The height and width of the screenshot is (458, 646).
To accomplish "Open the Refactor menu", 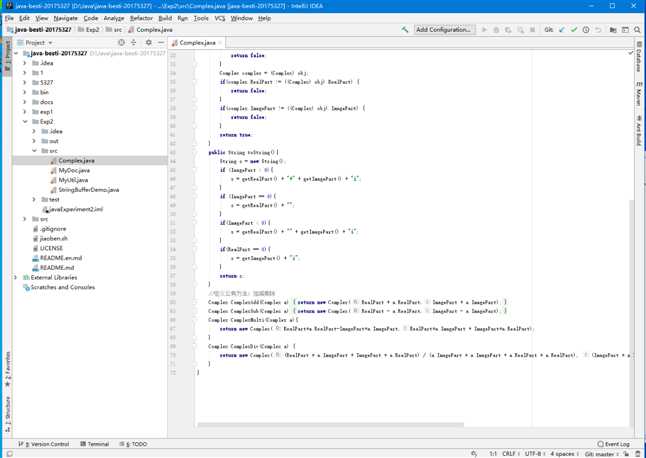I will tap(141, 18).
